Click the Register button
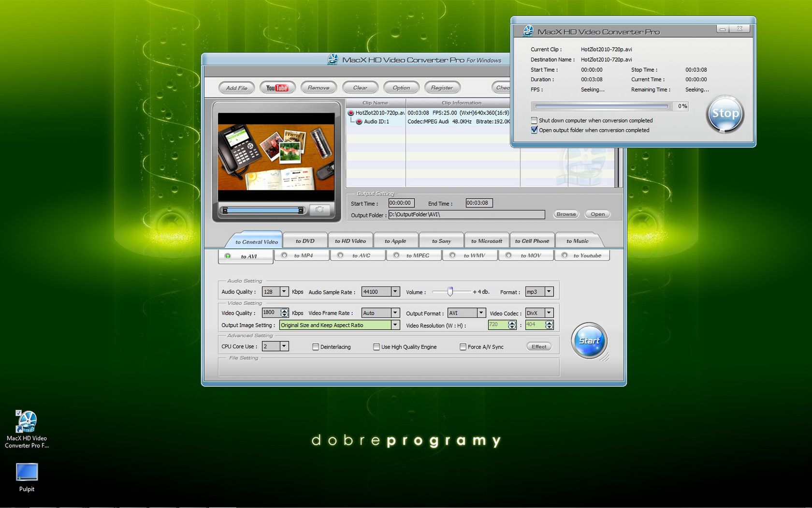This screenshot has height=508, width=812. (442, 88)
